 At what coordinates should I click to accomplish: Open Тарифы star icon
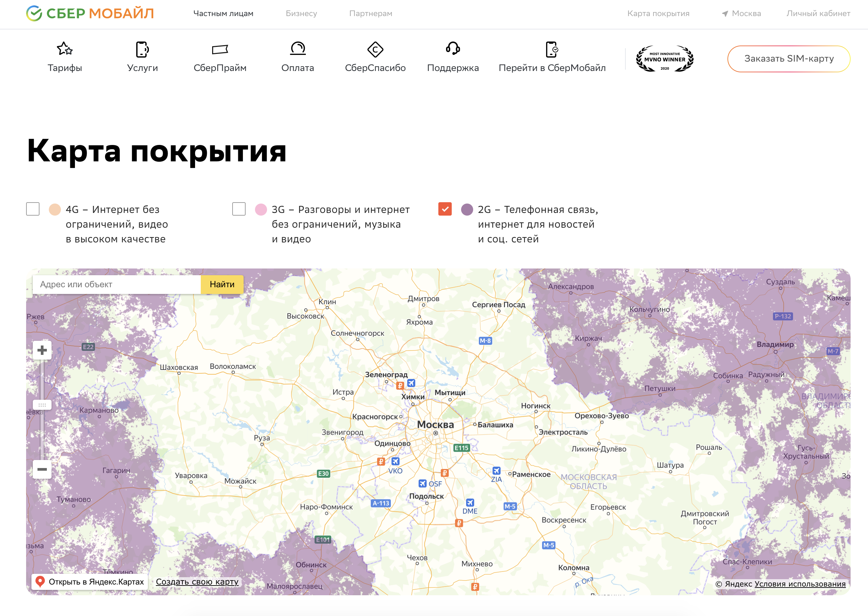pyautogui.click(x=65, y=49)
